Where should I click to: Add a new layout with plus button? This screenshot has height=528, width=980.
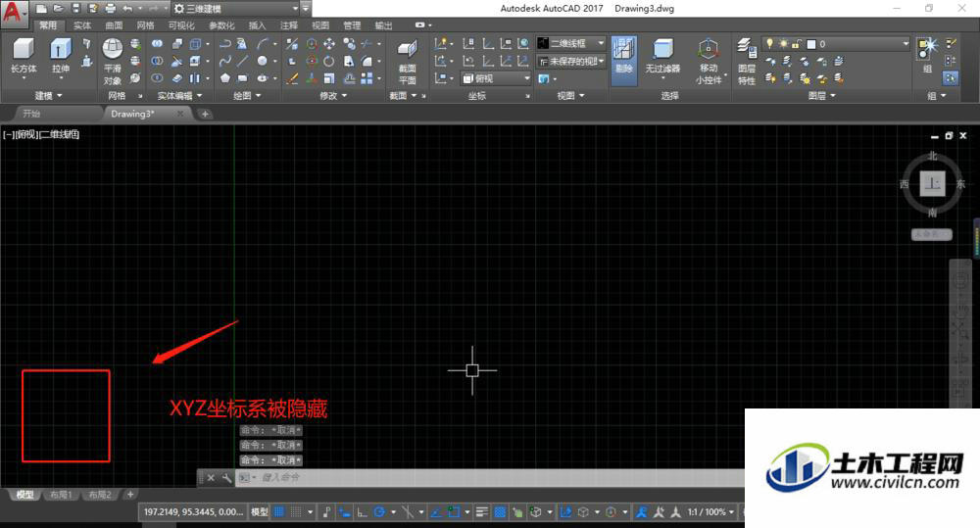pyautogui.click(x=130, y=495)
